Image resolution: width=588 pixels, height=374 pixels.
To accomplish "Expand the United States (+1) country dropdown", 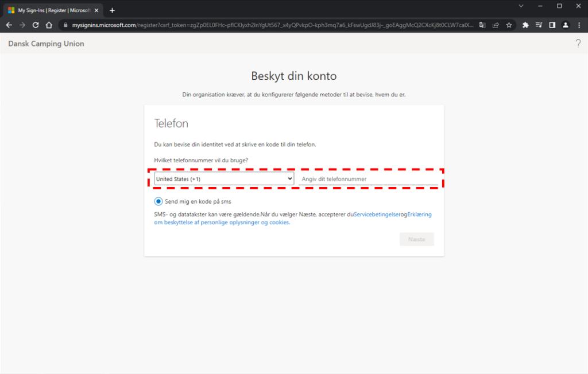I will point(224,179).
